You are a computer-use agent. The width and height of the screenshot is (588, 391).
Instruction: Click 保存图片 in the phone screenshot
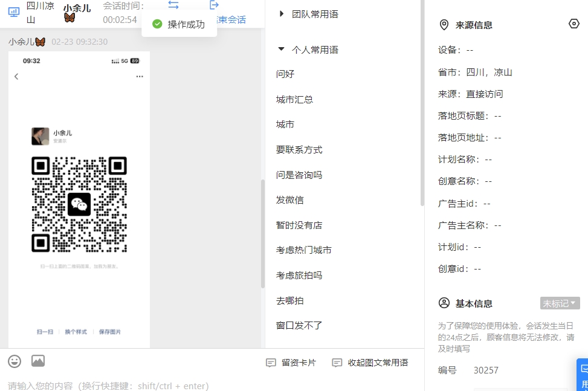(x=110, y=332)
